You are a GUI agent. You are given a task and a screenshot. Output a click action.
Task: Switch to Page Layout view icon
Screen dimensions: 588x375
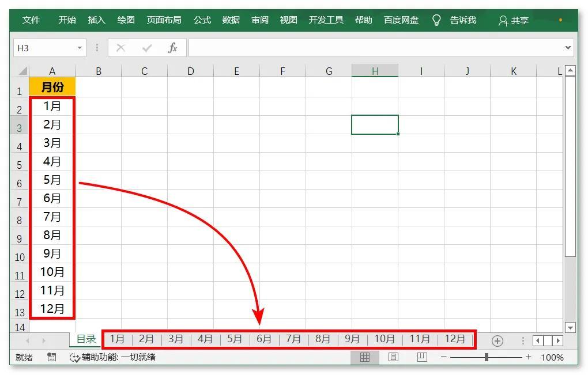393,357
